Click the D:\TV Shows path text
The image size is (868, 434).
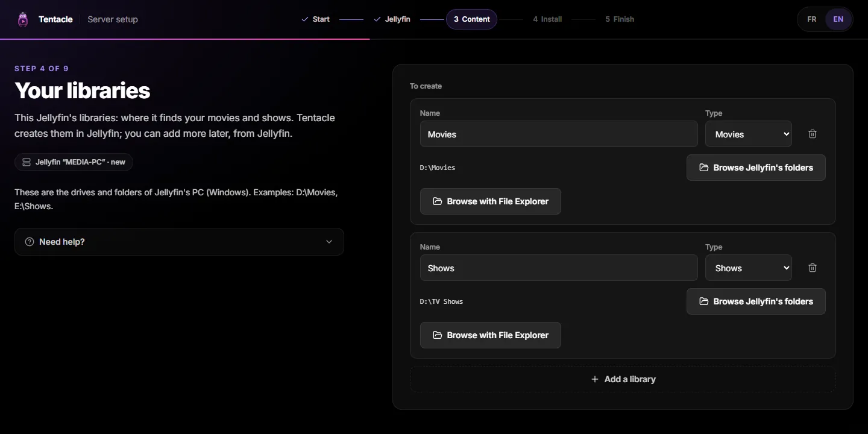[442, 301]
